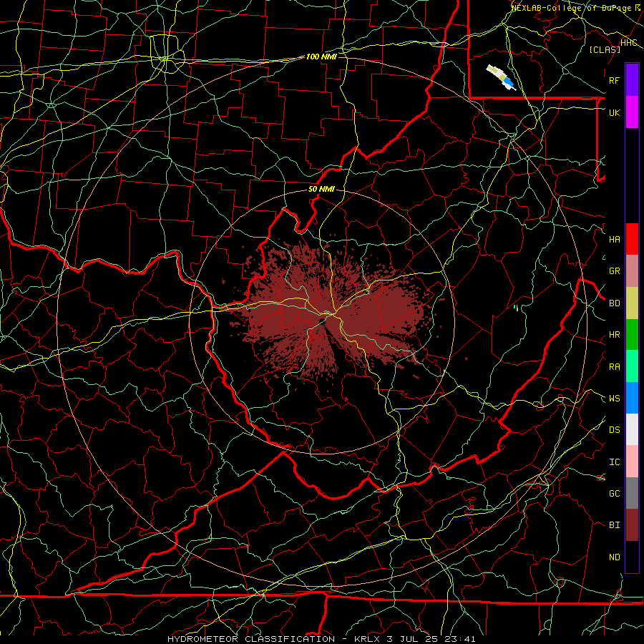Click the 100 NMI range ring label
644x644 pixels.
[x=321, y=57]
